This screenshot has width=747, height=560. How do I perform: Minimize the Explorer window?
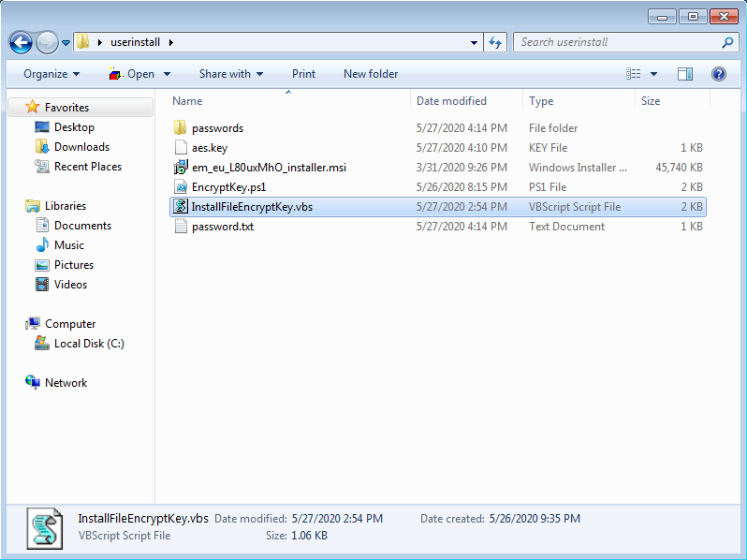(x=662, y=17)
